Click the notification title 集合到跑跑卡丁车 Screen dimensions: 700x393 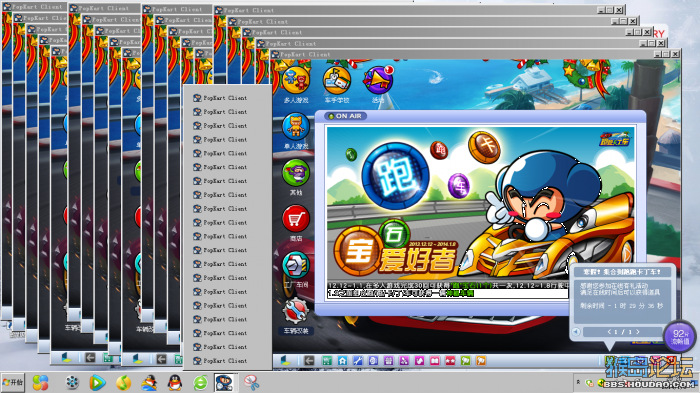pos(621,272)
